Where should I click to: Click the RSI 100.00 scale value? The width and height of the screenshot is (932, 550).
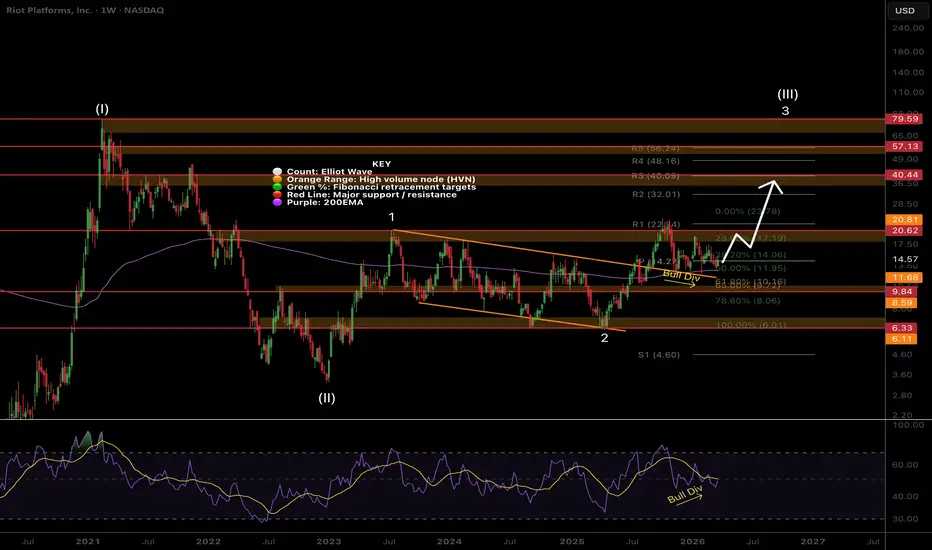(x=908, y=425)
